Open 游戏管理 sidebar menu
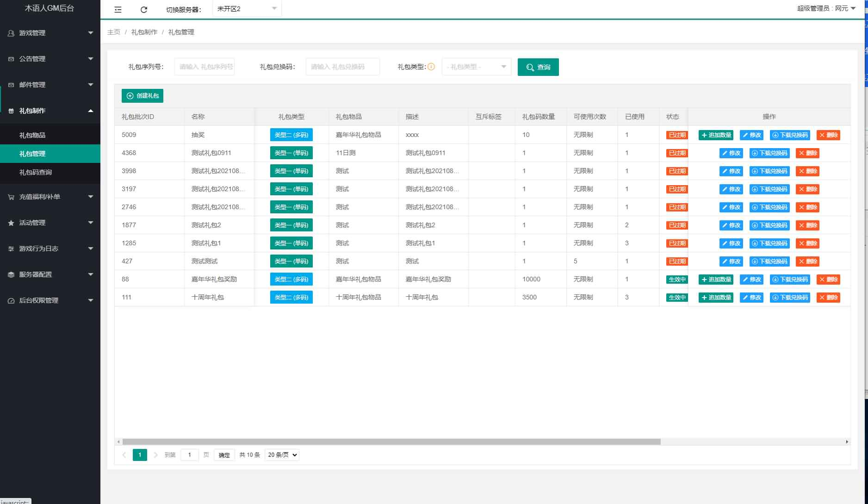The height and width of the screenshot is (504, 868). point(50,33)
